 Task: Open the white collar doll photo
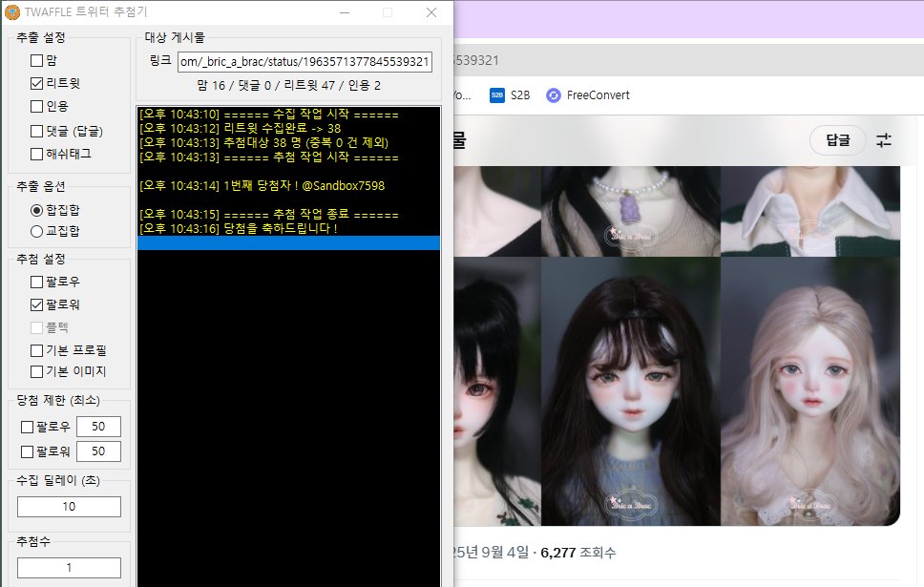(x=810, y=211)
